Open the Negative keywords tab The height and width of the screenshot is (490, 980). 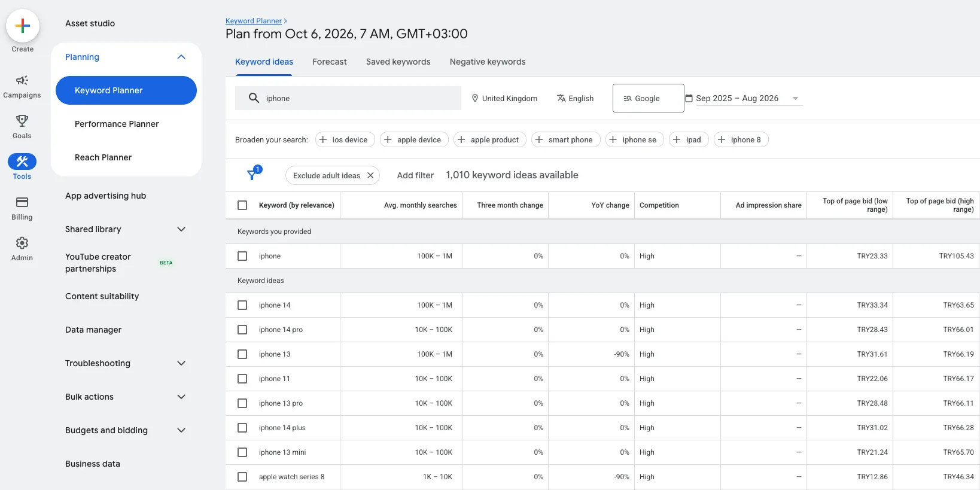(x=488, y=62)
